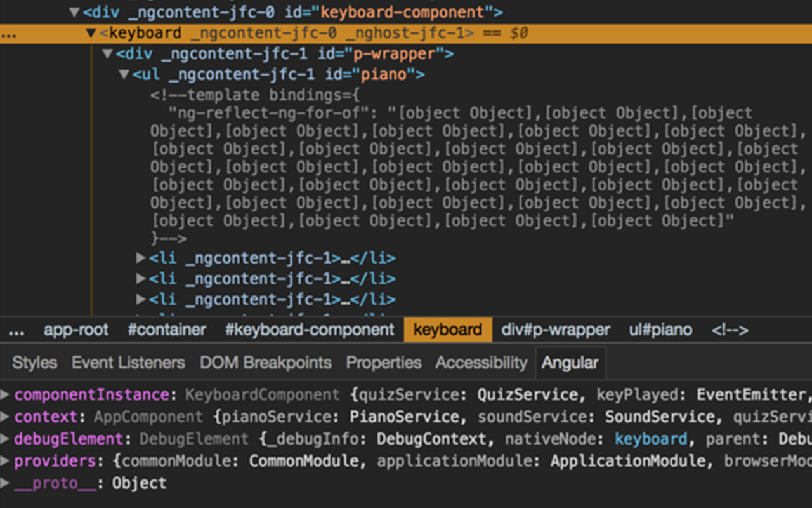Select ul#piano in the breadcrumb
Screen dimensions: 812x508
(x=660, y=330)
